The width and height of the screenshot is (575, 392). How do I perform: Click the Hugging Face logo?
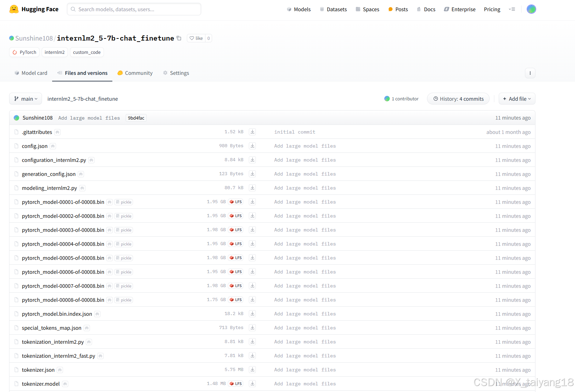pyautogui.click(x=34, y=9)
